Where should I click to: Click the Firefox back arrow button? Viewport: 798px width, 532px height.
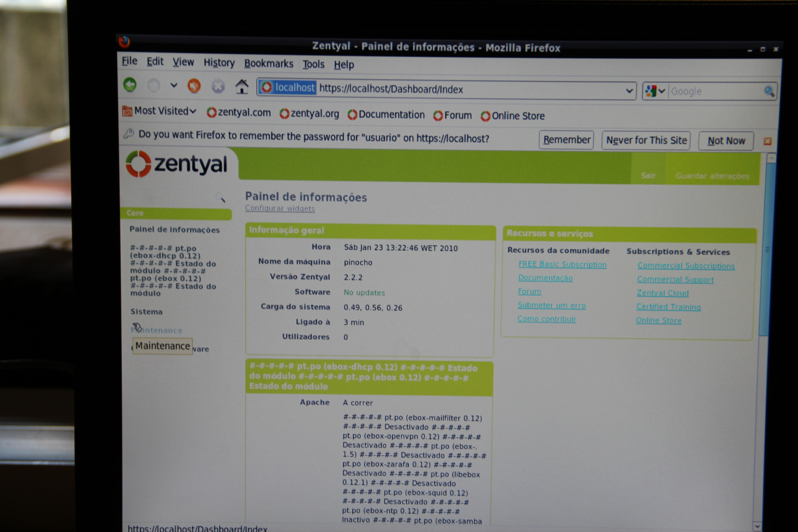coord(130,85)
